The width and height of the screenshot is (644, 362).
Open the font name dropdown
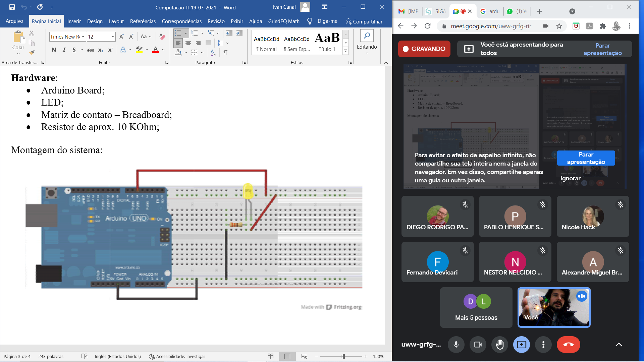pos(83,37)
